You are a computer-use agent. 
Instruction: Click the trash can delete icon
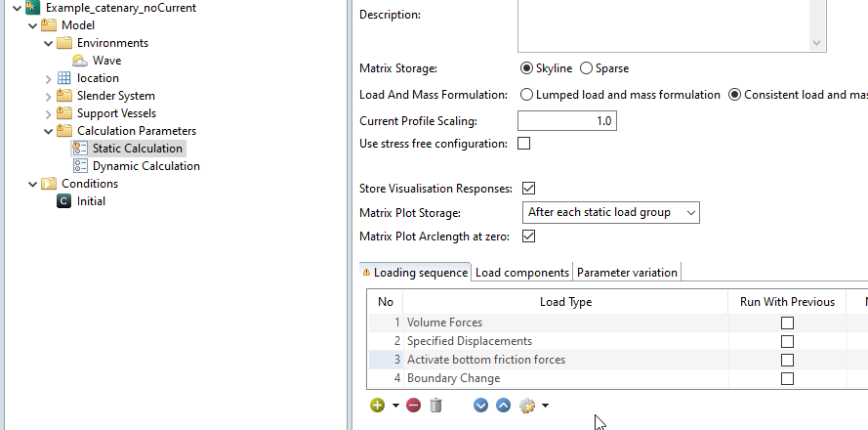click(x=435, y=405)
